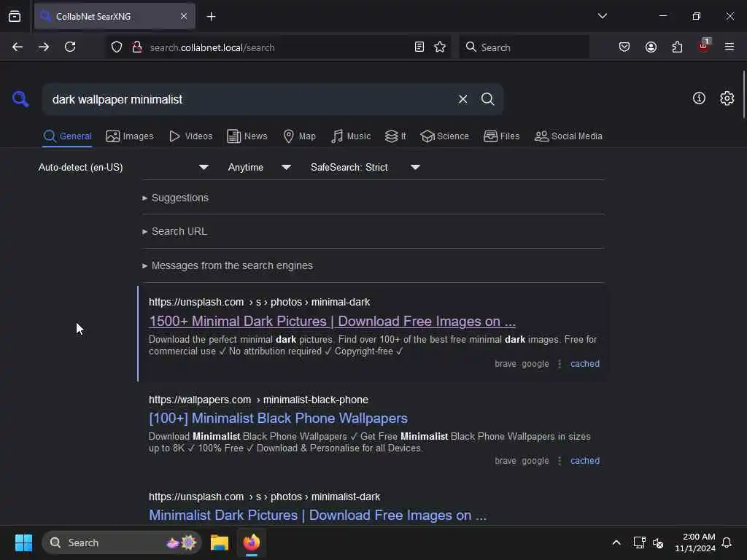Switch to the General category tab
Viewport: 747px width, 560px height.
coord(67,136)
